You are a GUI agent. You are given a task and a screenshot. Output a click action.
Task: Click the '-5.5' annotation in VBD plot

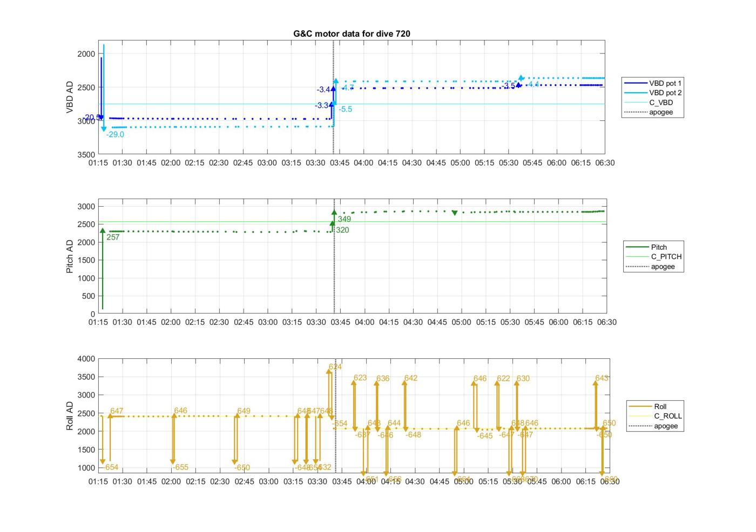[x=346, y=109]
